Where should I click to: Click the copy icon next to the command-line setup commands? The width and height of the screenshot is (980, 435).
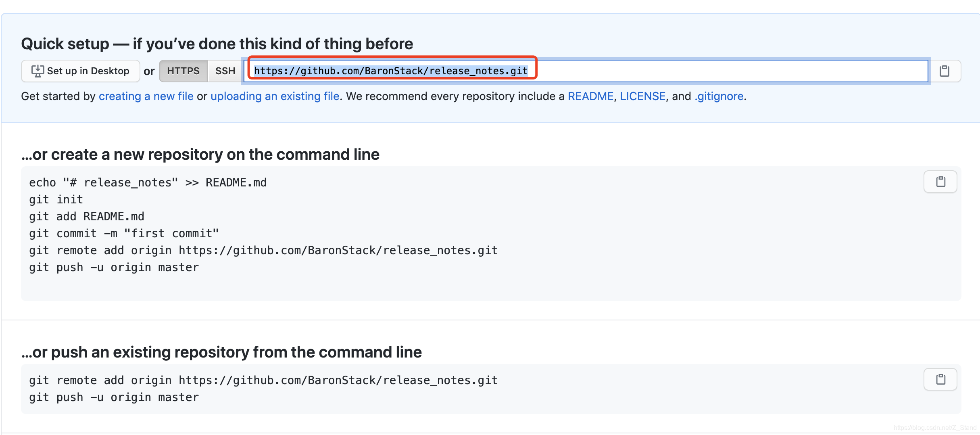pos(940,182)
